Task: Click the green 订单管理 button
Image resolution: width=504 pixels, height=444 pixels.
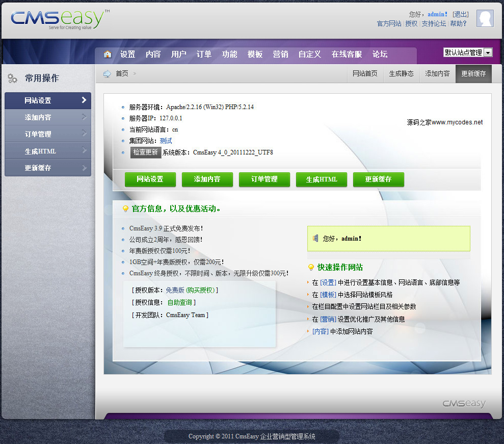Action: tap(264, 179)
